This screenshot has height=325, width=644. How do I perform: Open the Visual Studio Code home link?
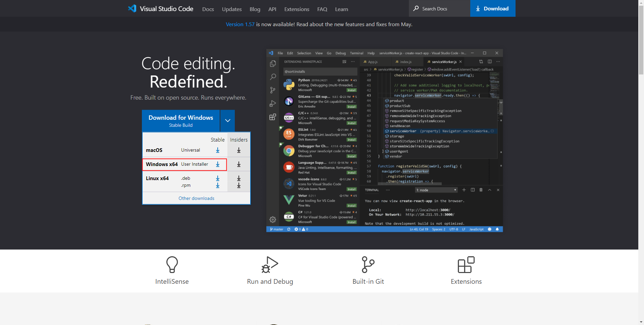pos(161,9)
